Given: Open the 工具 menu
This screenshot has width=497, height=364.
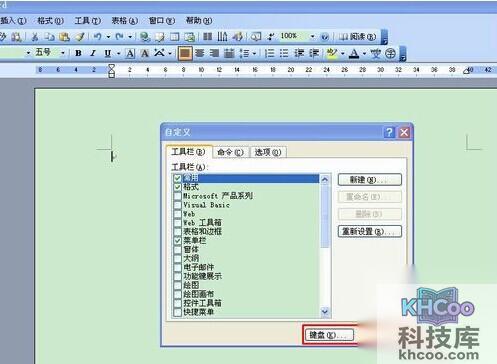Looking at the screenshot, I should [x=88, y=21].
